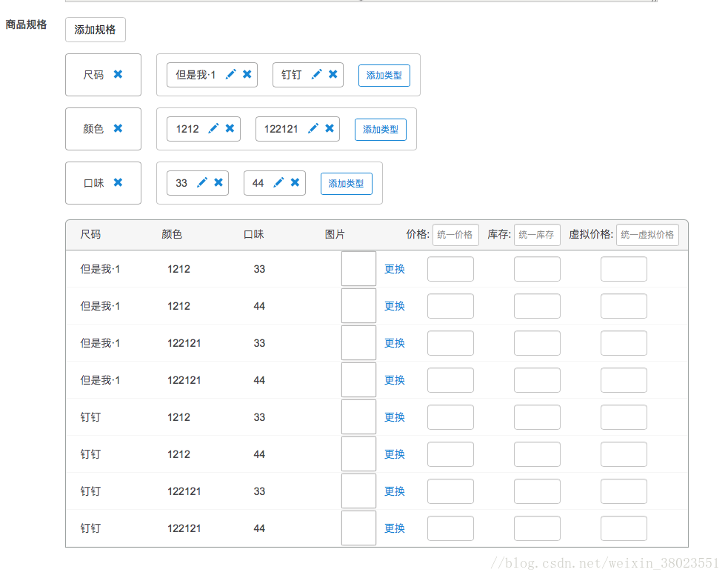728x578 pixels.
Task: Click stock field for 钉钉 / 1212 / 33
Action: tap(537, 417)
